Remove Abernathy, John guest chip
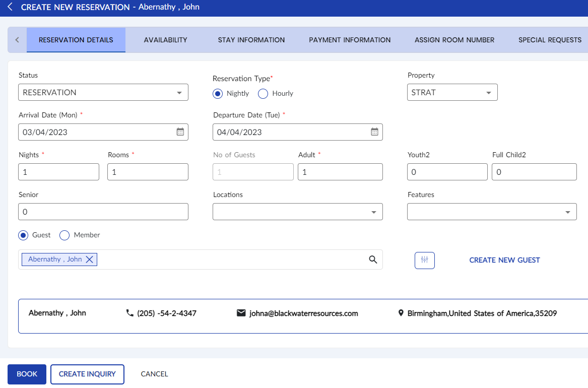 (x=89, y=260)
